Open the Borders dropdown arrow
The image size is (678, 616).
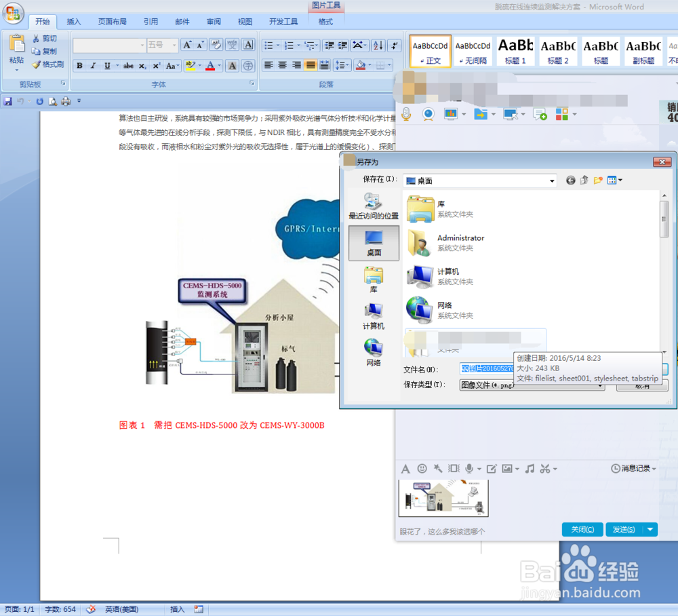point(390,65)
